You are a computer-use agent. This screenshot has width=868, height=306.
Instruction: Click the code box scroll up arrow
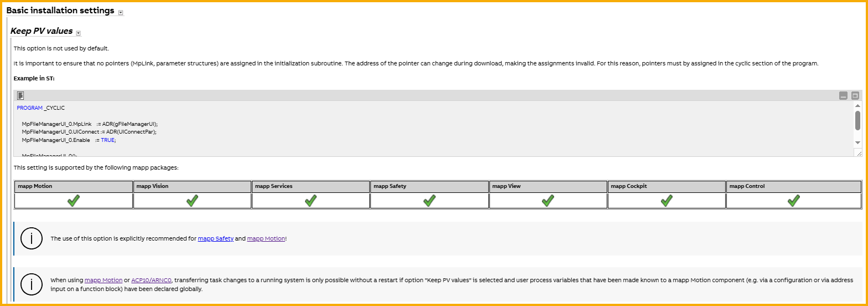[857, 105]
